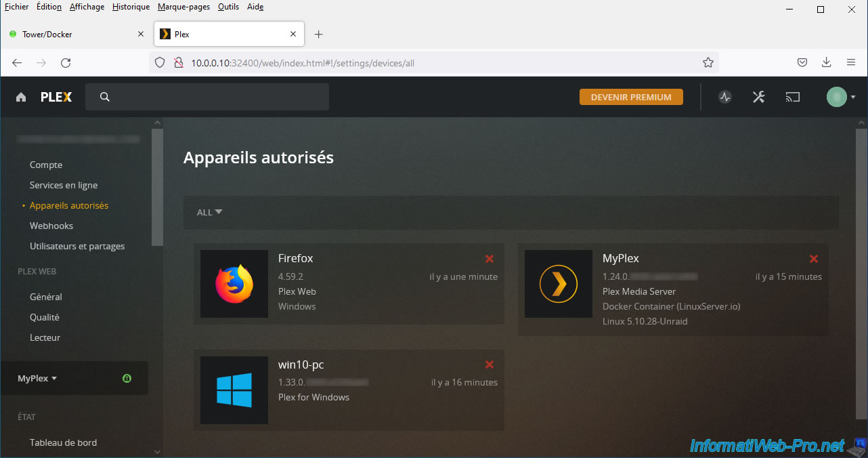Open the user account avatar menu
The image size is (868, 458).
click(840, 97)
